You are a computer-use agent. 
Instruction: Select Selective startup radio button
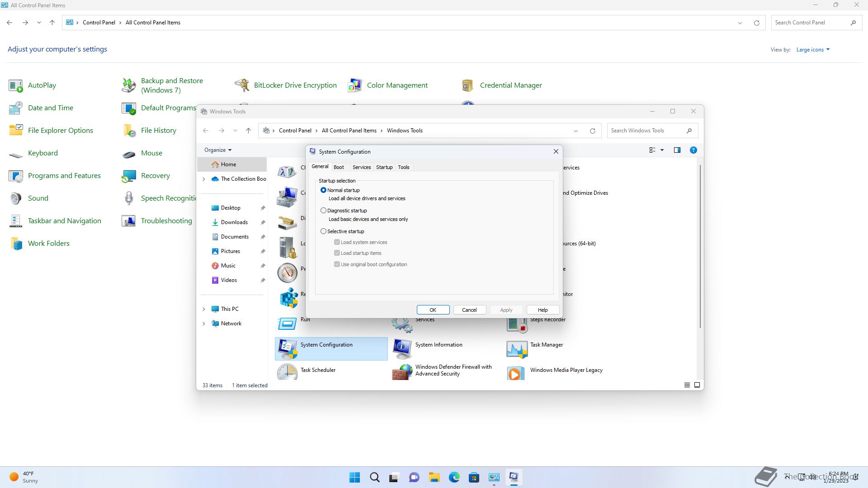pos(323,231)
